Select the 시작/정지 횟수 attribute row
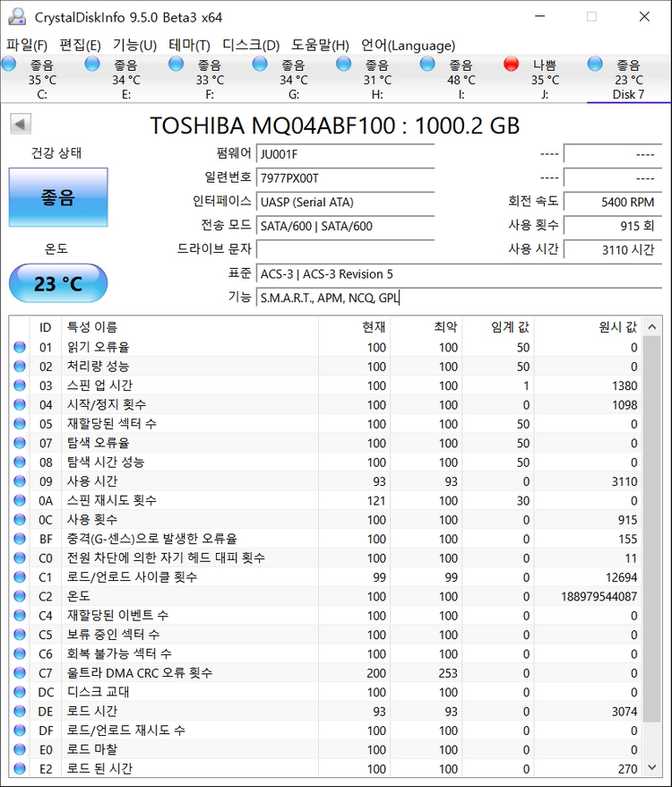Image resolution: width=672 pixels, height=787 pixels. (x=326, y=404)
